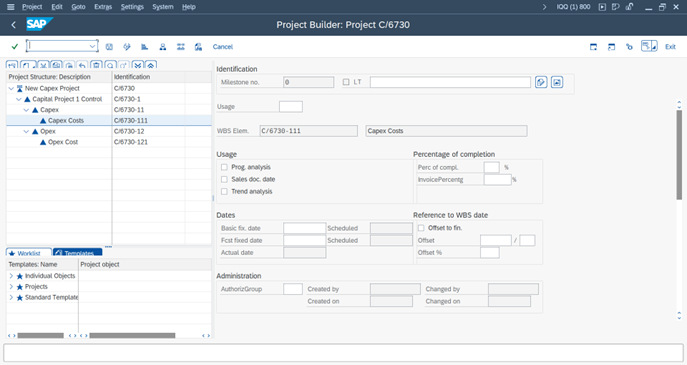Image resolution: width=687 pixels, height=365 pixels.
Task: Go back with the left arrow icon
Action: (14, 25)
